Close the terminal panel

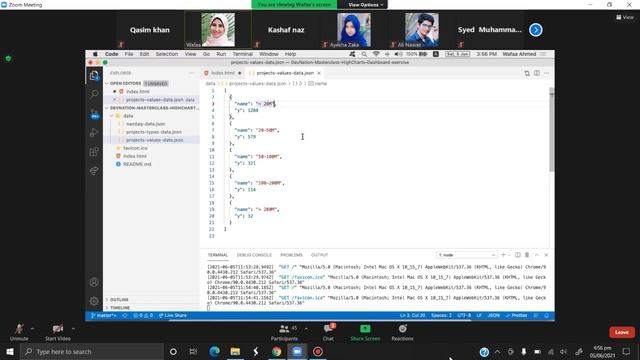(546, 255)
